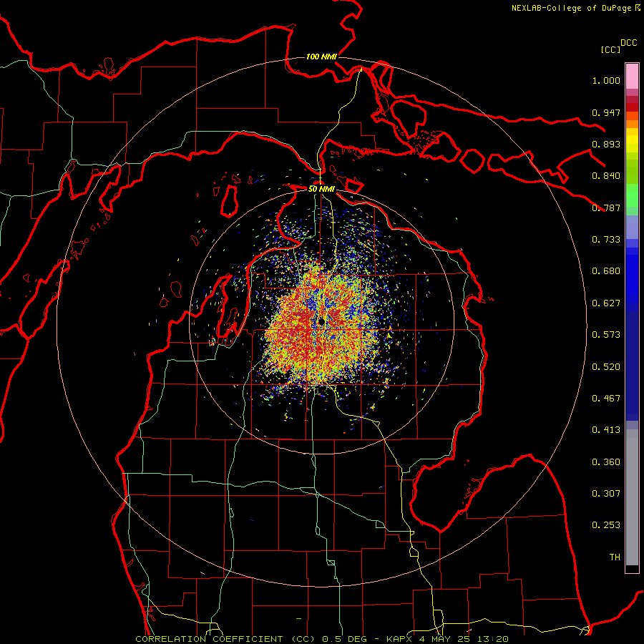
Task: Click the 0.947 color scale value
Action: [x=606, y=112]
